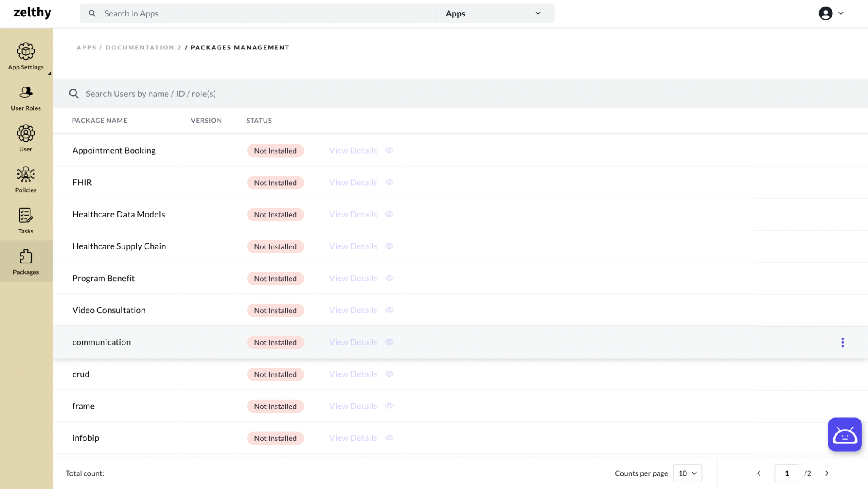This screenshot has height=489, width=868.
Task: View Details for frame
Action: (353, 406)
